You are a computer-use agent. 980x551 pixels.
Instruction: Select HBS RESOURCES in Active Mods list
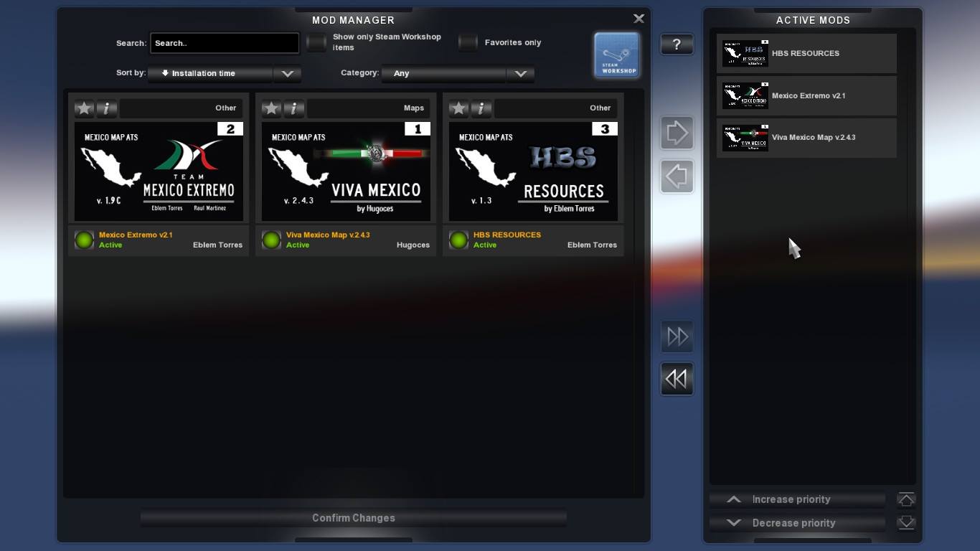click(807, 53)
